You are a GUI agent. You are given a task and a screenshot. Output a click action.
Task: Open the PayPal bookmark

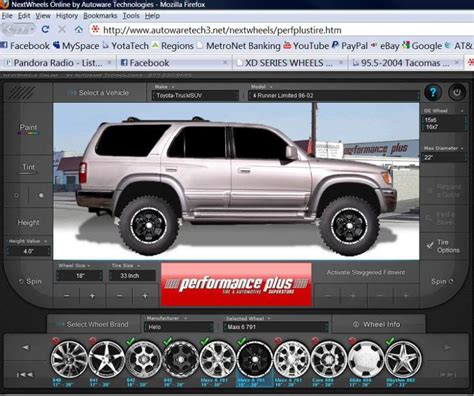click(x=350, y=46)
